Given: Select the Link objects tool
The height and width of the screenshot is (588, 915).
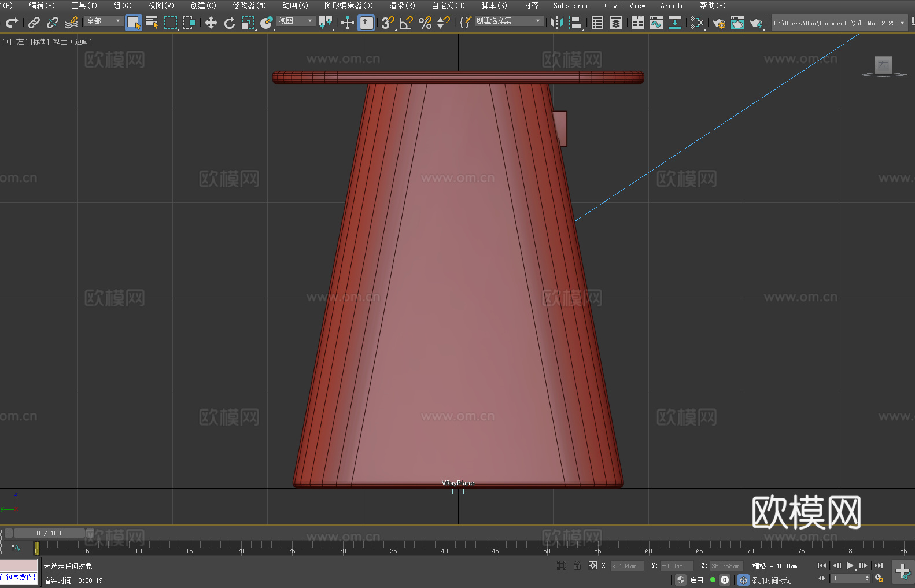Looking at the screenshot, I should pyautogui.click(x=34, y=23).
